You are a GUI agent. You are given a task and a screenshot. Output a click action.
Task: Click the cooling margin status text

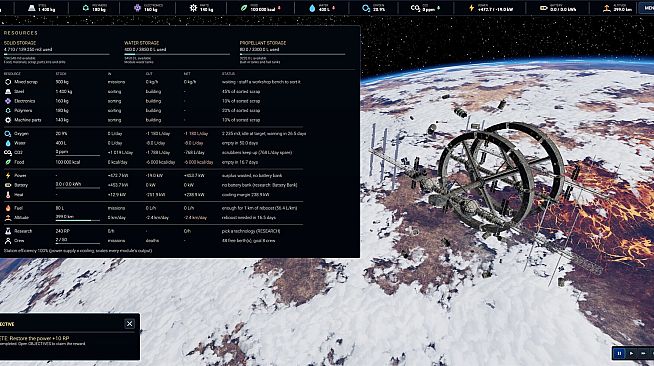pos(246,195)
